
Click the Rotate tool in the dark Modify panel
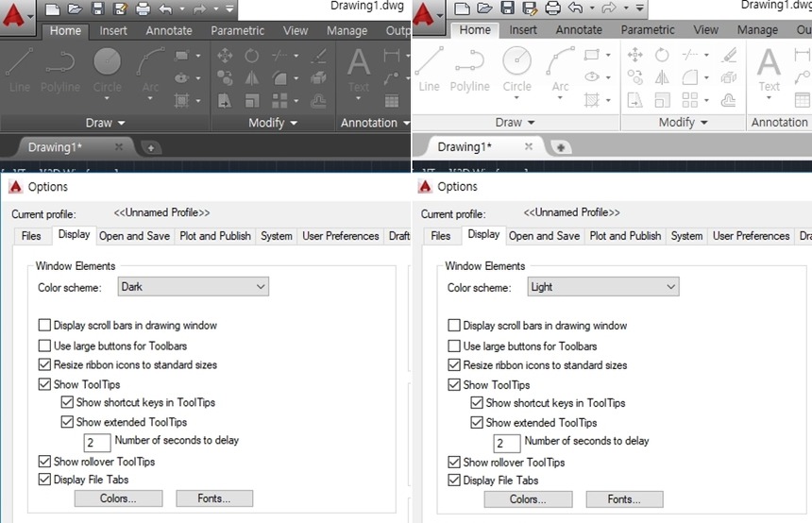(x=252, y=56)
